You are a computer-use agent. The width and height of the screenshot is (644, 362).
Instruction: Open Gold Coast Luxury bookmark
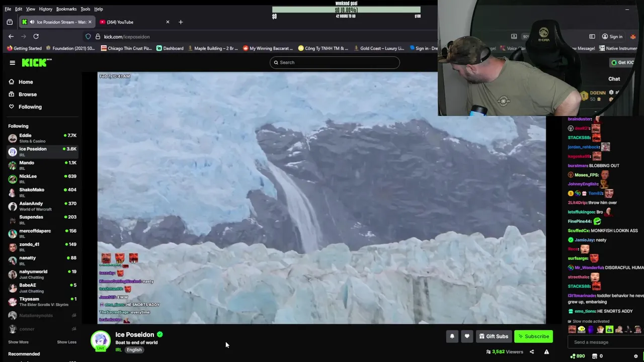tap(378, 48)
